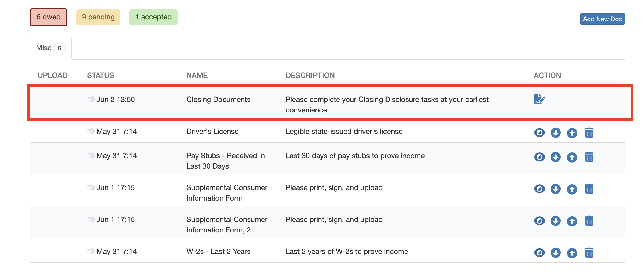The height and width of the screenshot is (273, 644).
Task: Download the W-2s Last 2 Years document
Action: pos(555,253)
